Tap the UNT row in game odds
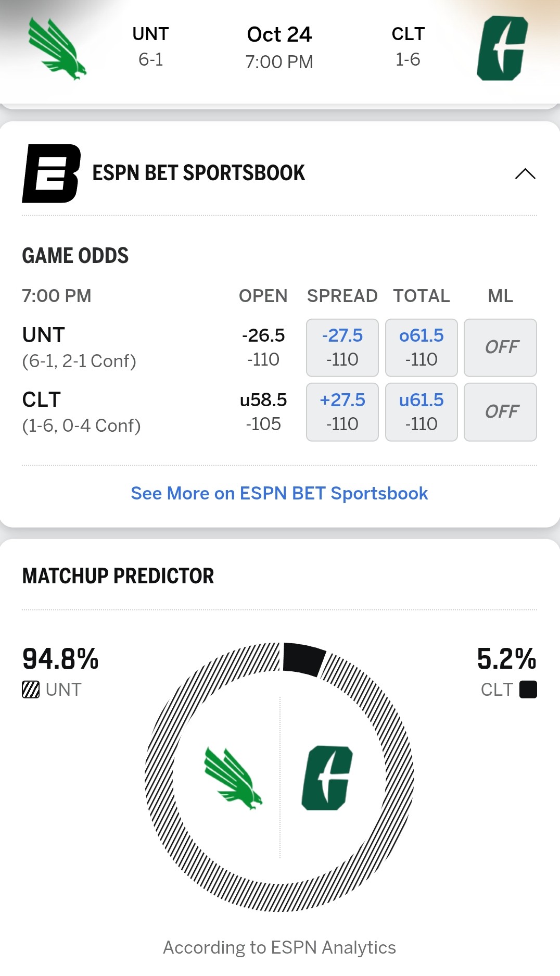The image size is (560, 976). click(x=79, y=347)
